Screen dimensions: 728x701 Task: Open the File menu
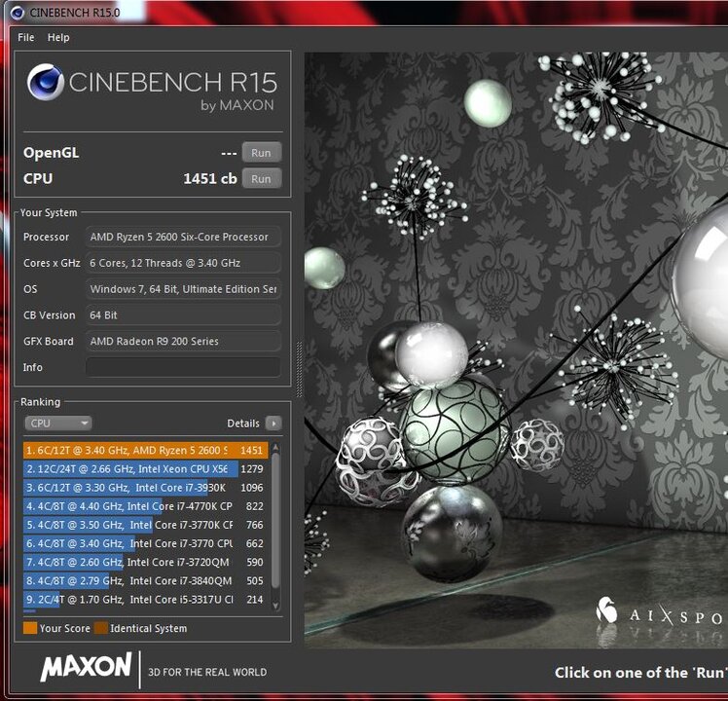(25, 38)
